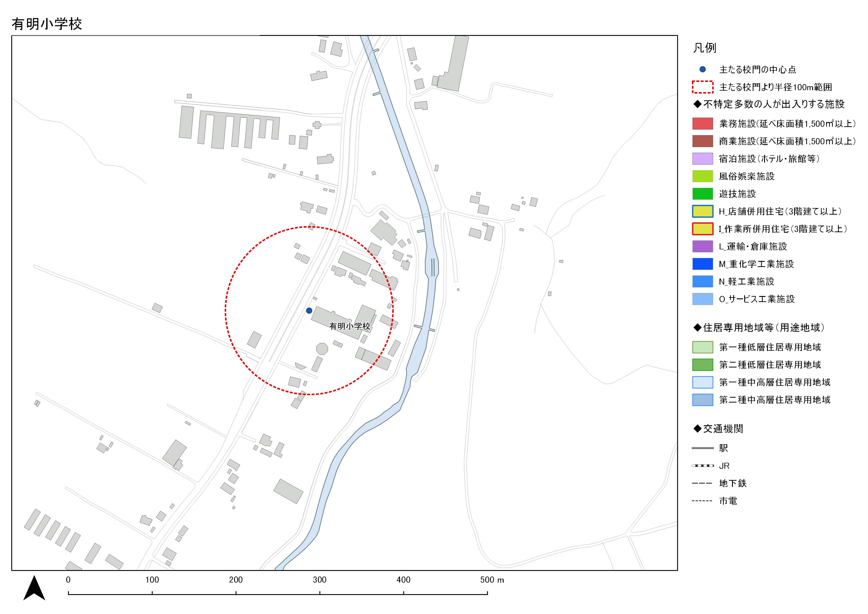This screenshot has height=614, width=868.
Task: Click the 主たる校門の中心点 label
Action: pyautogui.click(x=758, y=70)
